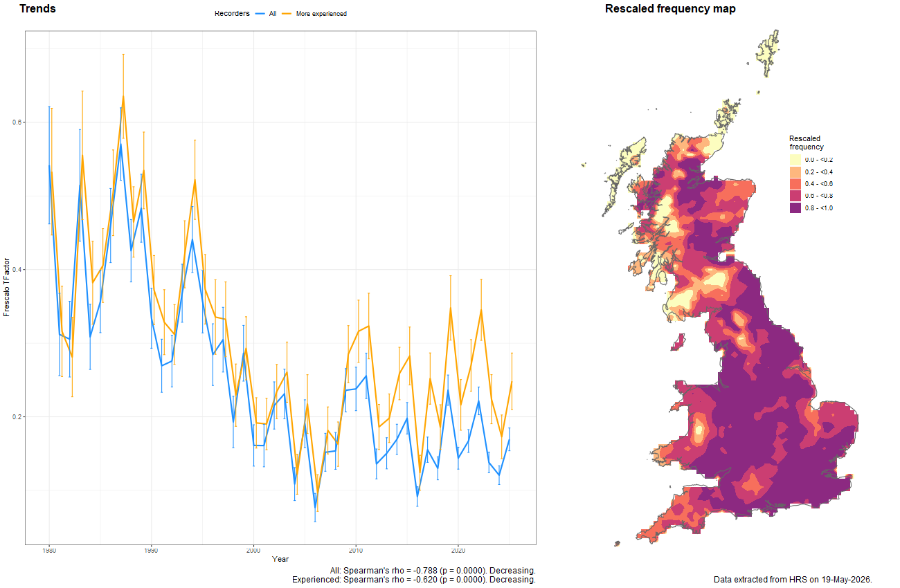Click the '0.8 - <1.0' legend label text

coord(819,208)
